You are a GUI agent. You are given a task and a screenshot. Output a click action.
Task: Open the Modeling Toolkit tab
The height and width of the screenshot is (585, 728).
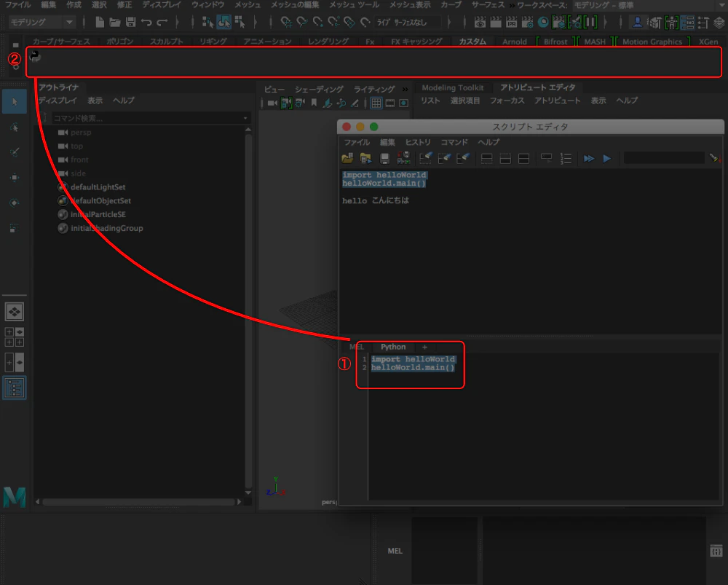coord(453,88)
